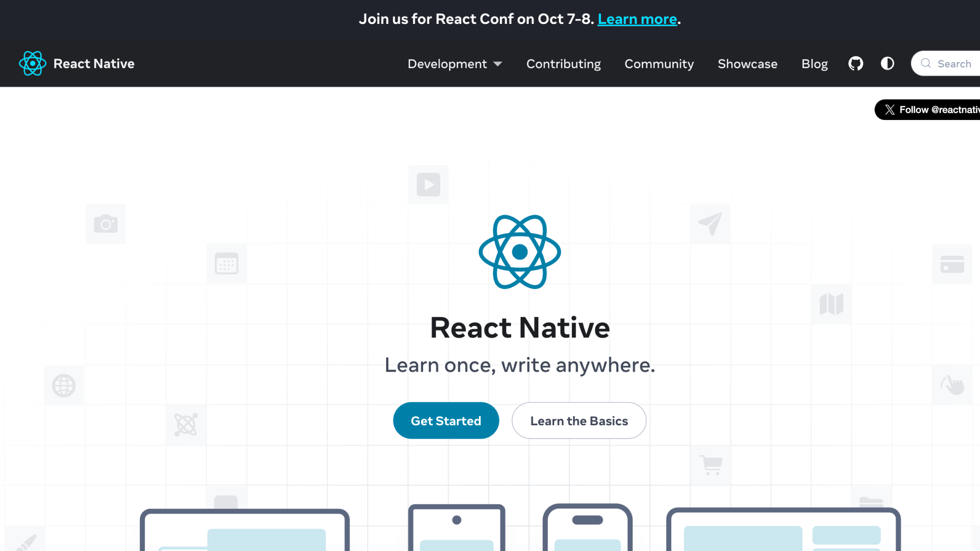Viewport: 980px width, 551px height.
Task: Switch to the Showcase page
Action: [747, 64]
